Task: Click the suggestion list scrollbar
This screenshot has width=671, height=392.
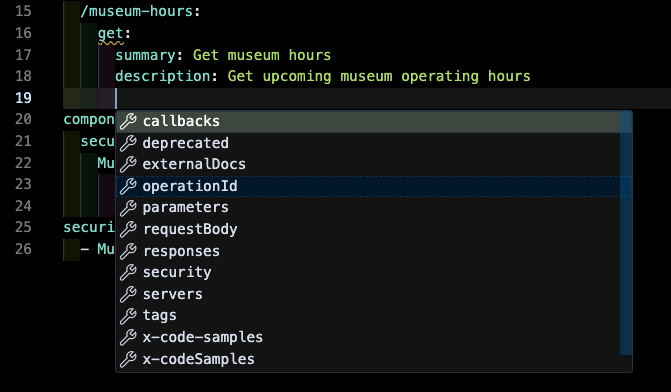Action: pos(626,233)
